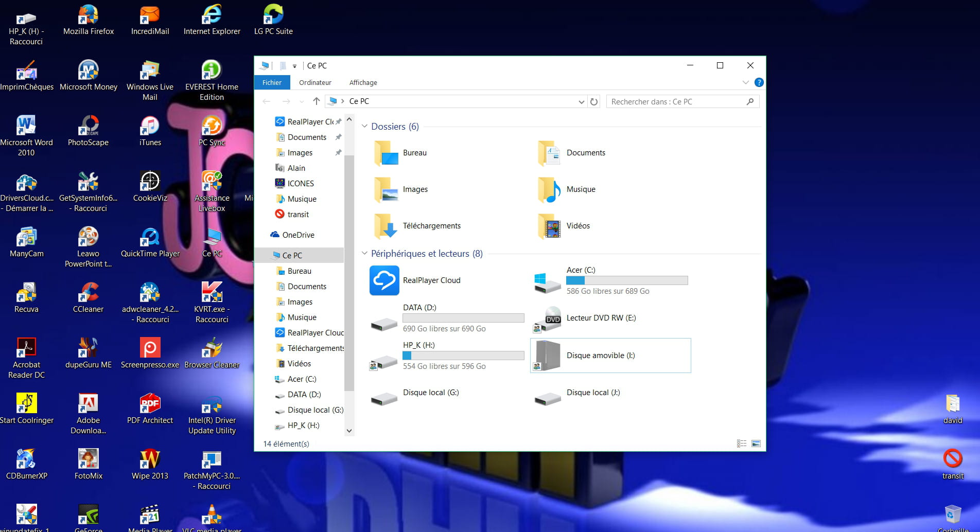Select the PDF Architect desktop icon

(x=150, y=409)
